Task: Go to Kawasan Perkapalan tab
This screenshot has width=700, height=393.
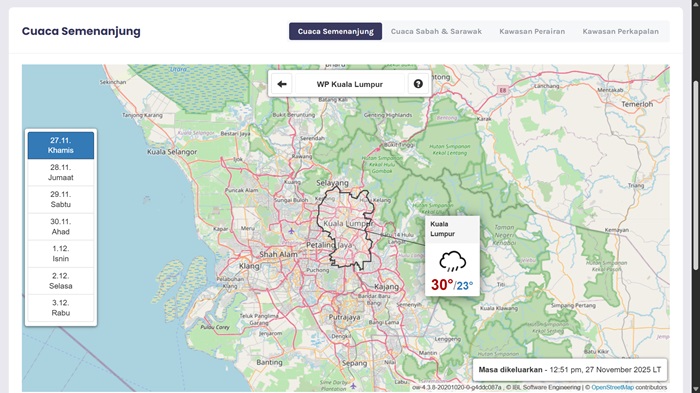Action: point(620,31)
